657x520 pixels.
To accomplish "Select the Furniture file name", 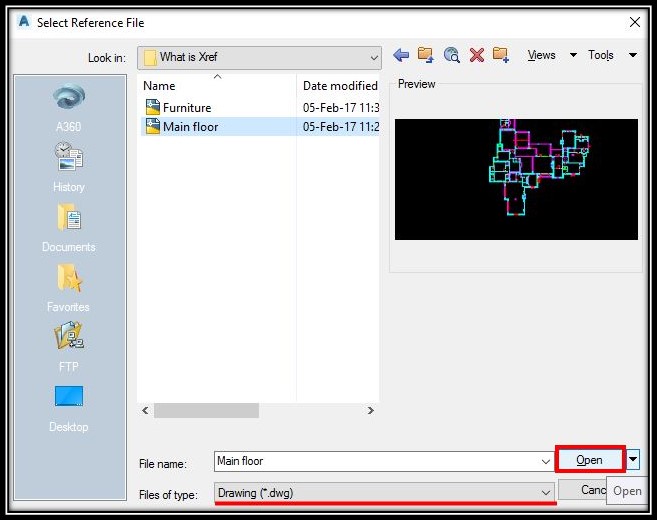I will pyautogui.click(x=187, y=108).
